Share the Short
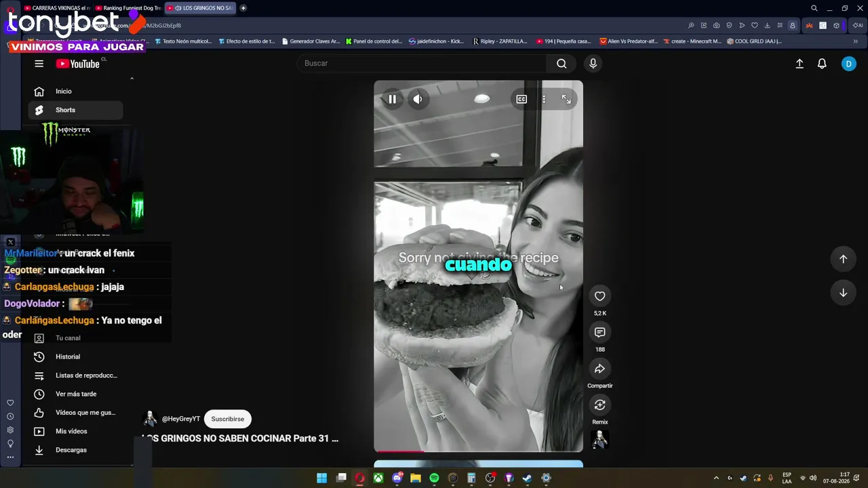This screenshot has height=488, width=868. coord(600,369)
